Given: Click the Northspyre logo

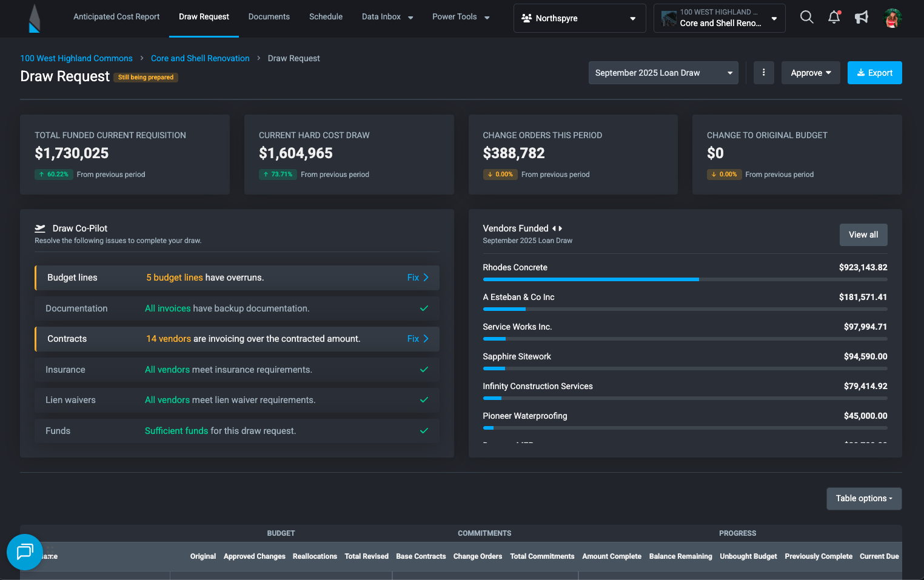Looking at the screenshot, I should [x=35, y=18].
